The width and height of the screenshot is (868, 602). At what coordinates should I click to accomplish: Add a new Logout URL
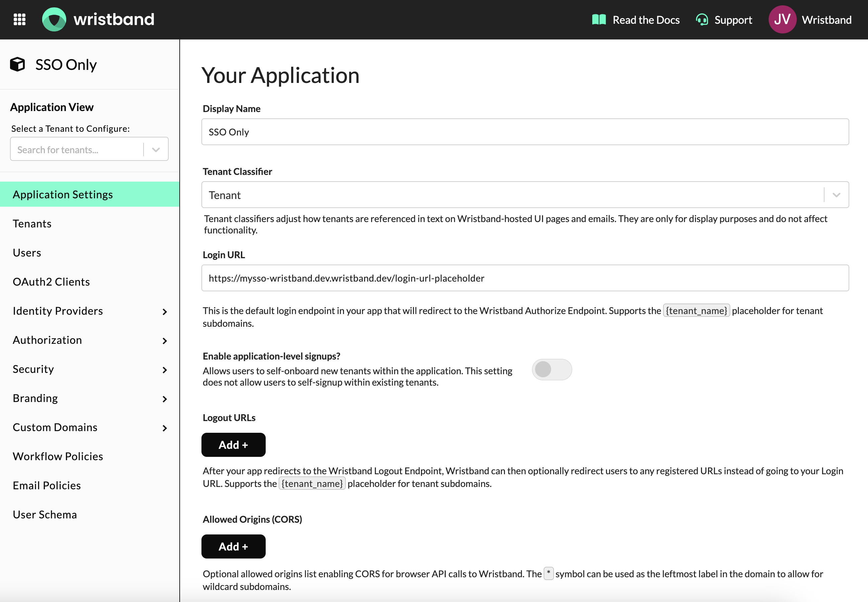[x=233, y=445]
